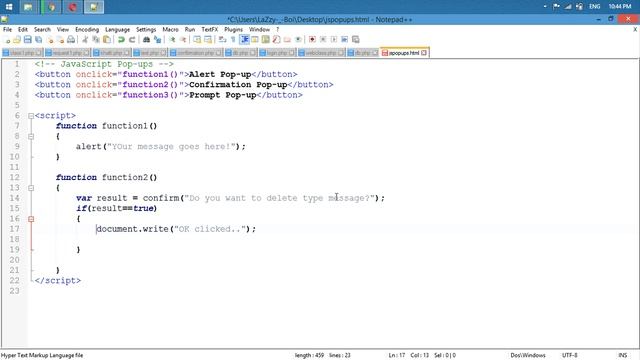Undo the last edit with the green arrow icon

click(121, 40)
